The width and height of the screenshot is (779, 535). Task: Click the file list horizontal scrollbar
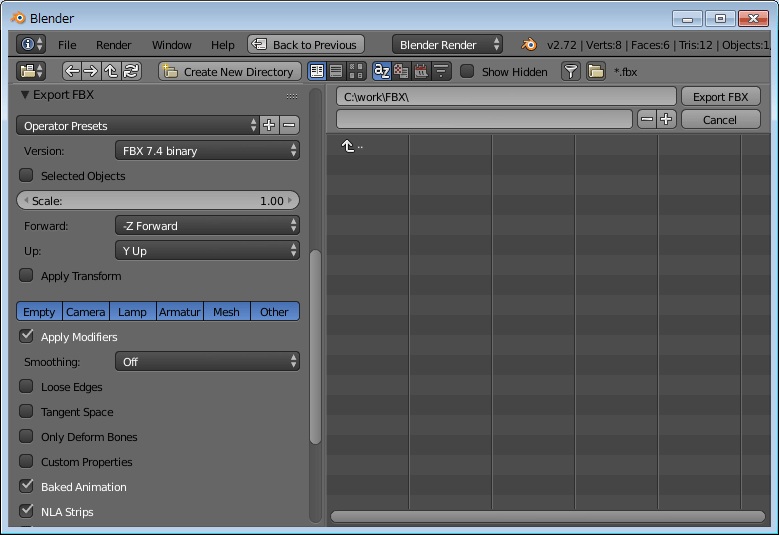(547, 517)
